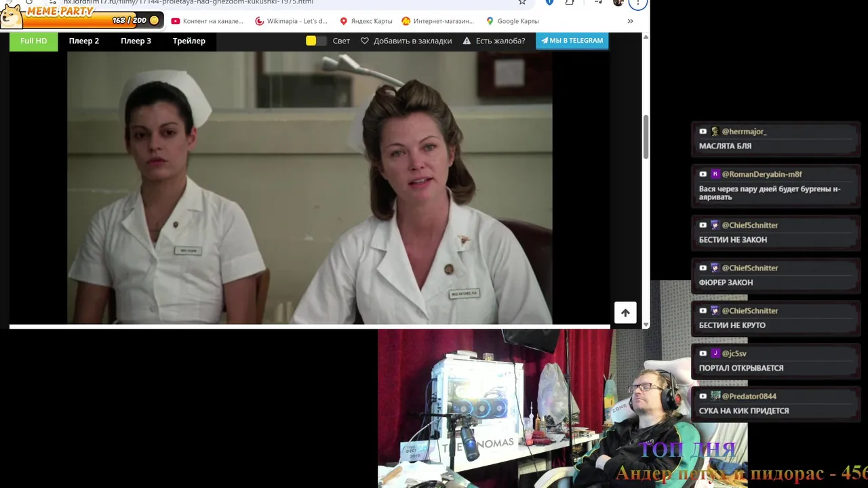Open the Контент на канале bookmark
This screenshot has height=488, width=868.
click(207, 21)
